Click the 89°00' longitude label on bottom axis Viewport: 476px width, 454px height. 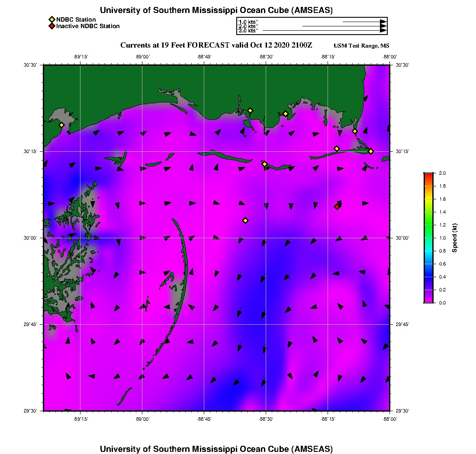point(142,419)
